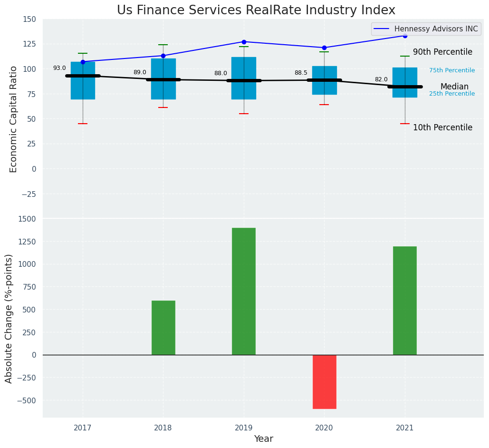Select the blue data point for 2019
Screen dimensions: 489x448
[244, 42]
